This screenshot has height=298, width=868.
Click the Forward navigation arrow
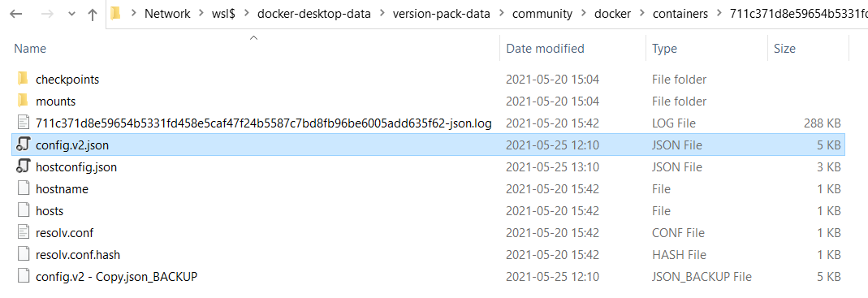47,15
